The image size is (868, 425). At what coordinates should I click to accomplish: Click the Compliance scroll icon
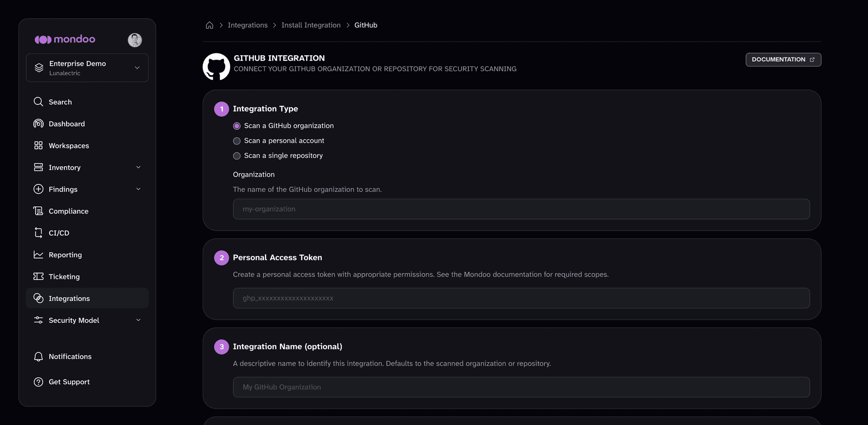click(39, 211)
